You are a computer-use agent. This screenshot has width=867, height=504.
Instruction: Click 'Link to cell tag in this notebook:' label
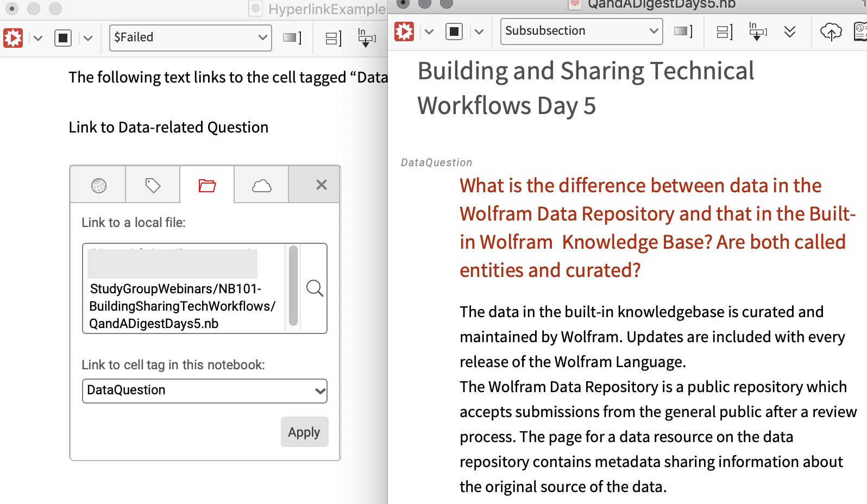(x=173, y=365)
